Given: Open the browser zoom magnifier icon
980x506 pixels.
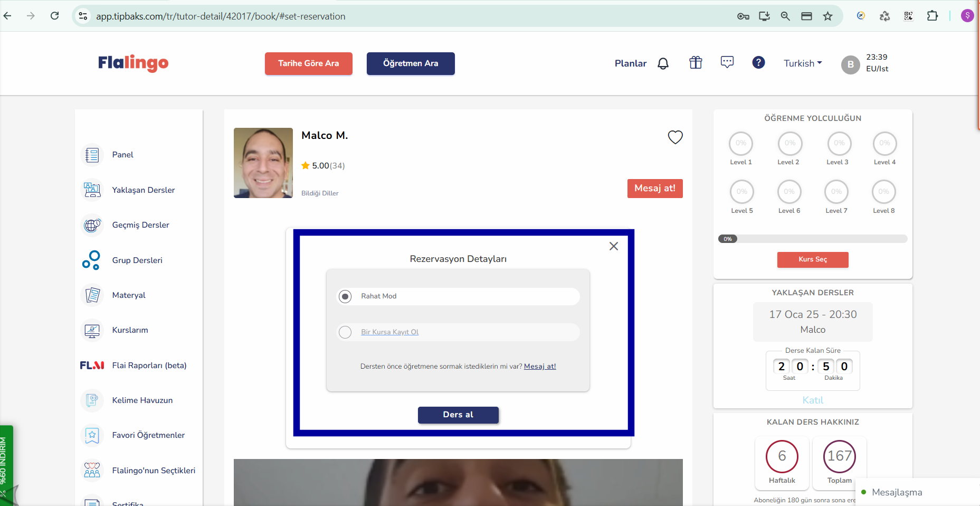Looking at the screenshot, I should [x=785, y=16].
